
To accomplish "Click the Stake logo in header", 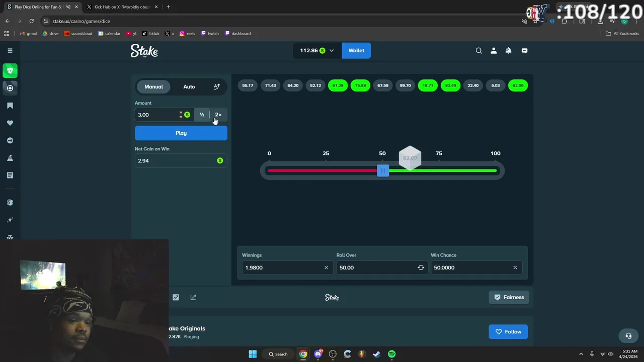I will click(x=144, y=51).
